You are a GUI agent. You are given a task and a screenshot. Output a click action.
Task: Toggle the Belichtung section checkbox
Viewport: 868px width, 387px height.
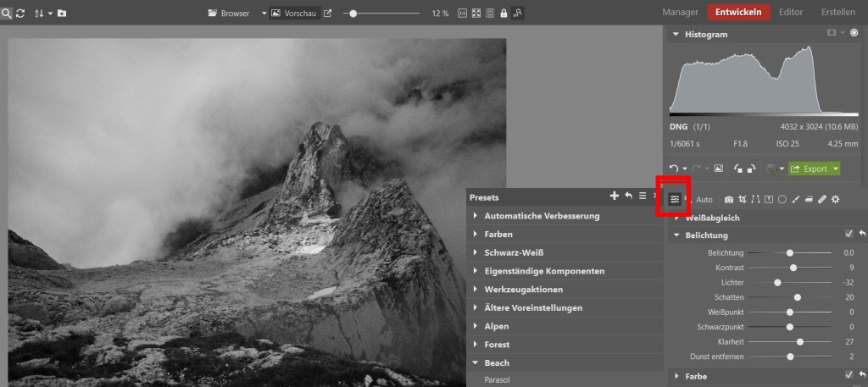click(x=849, y=235)
